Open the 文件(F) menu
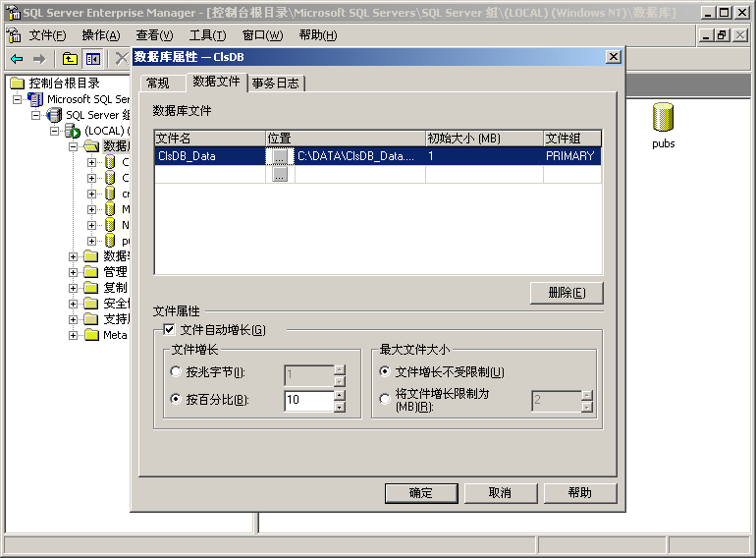The width and height of the screenshot is (756, 558). pyautogui.click(x=47, y=35)
